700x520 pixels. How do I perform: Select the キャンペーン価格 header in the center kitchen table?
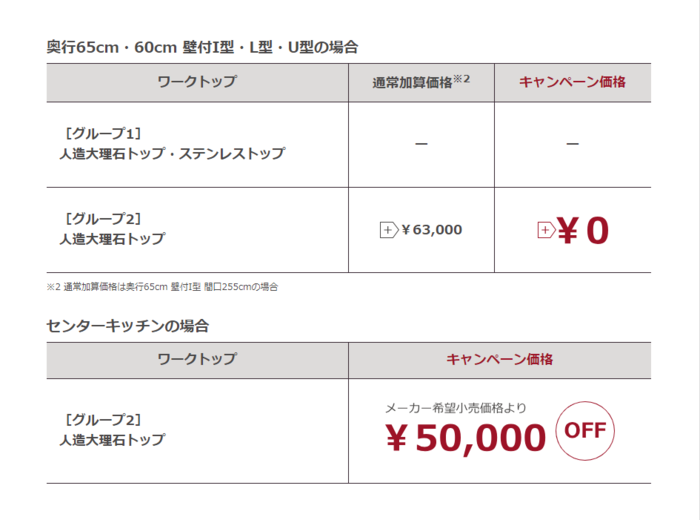click(x=500, y=359)
